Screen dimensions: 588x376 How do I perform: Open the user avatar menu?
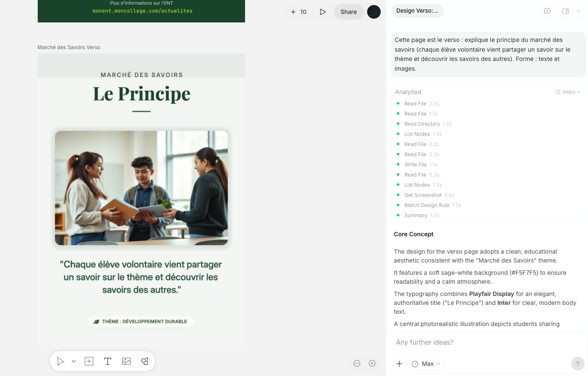point(373,12)
